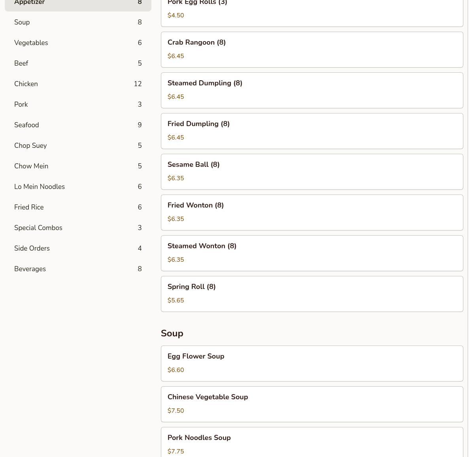Select the Fried Rice category
Viewport: 476px width, 457px height.
(x=78, y=207)
